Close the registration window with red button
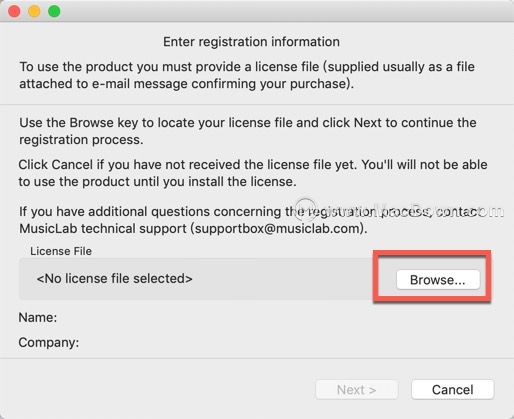The height and width of the screenshot is (419, 514). [x=14, y=11]
